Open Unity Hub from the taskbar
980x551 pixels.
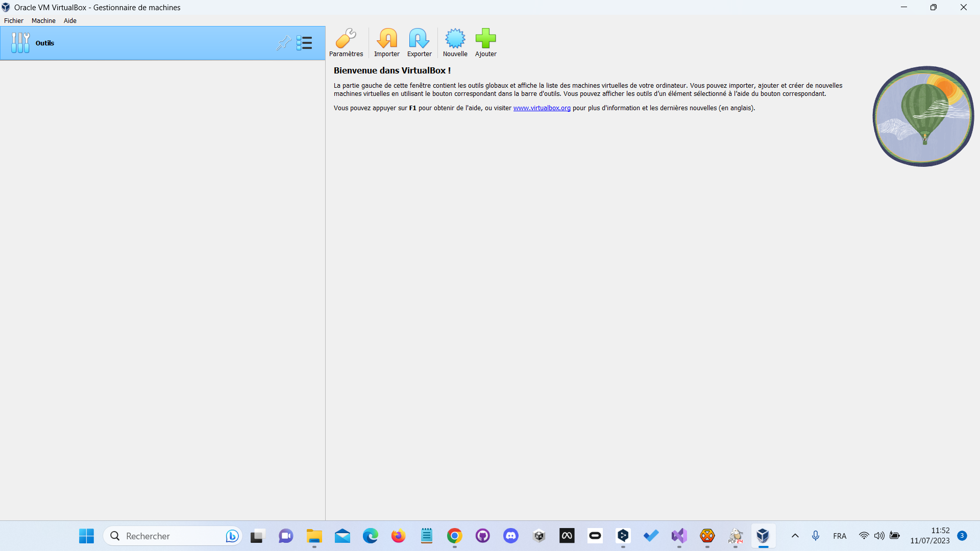click(x=539, y=536)
